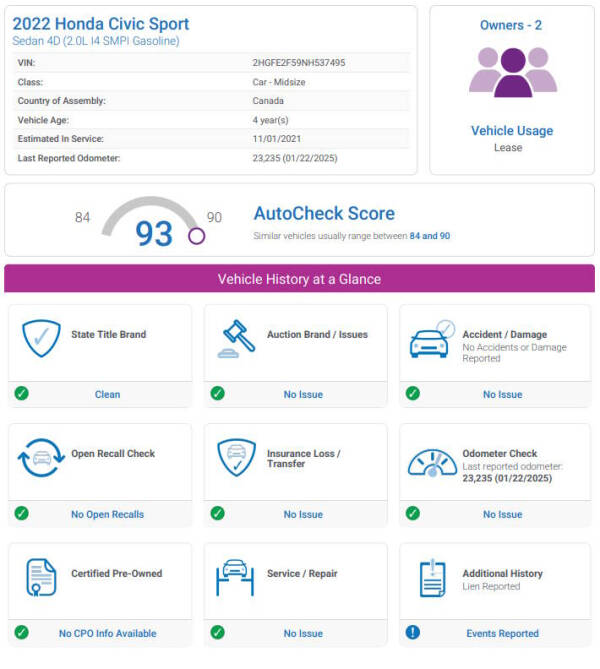Click the Open Recall Check cycle icon

(41, 458)
